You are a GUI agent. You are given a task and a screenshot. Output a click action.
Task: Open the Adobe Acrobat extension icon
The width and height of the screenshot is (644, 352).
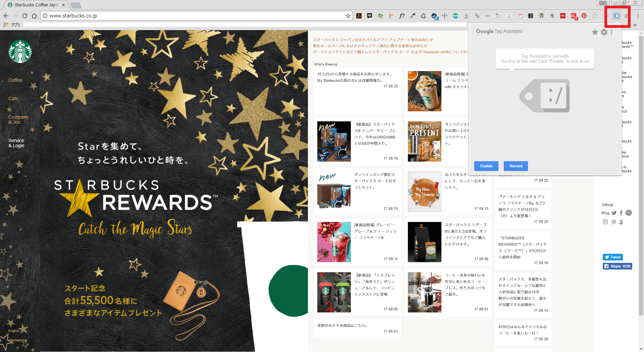point(359,16)
